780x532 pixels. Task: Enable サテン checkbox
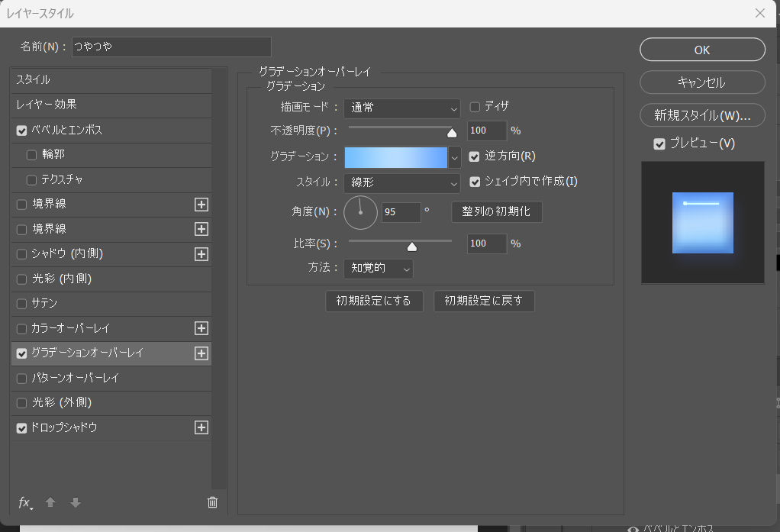tap(21, 304)
